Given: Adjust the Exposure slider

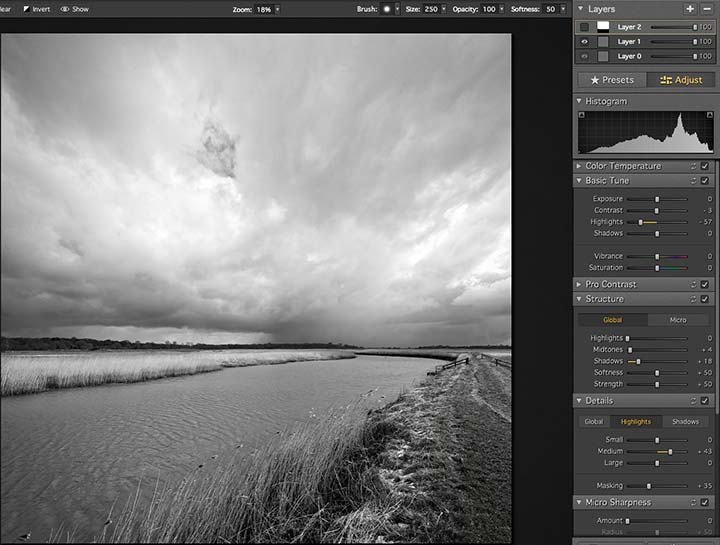Looking at the screenshot, I should click(x=657, y=199).
